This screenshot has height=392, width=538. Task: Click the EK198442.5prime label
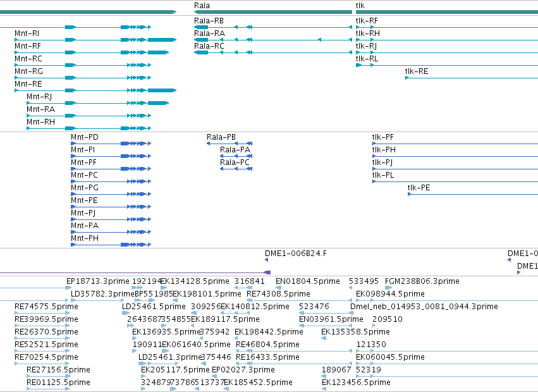tap(269, 333)
